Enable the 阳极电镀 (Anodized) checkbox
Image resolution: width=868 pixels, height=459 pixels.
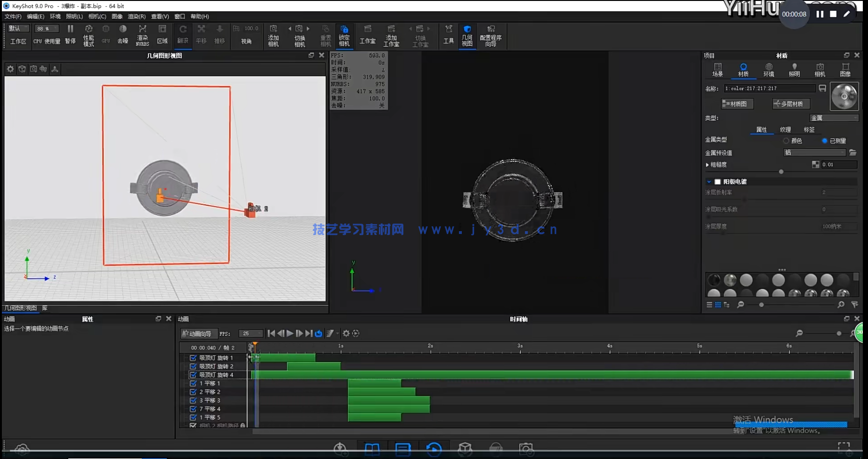(717, 182)
